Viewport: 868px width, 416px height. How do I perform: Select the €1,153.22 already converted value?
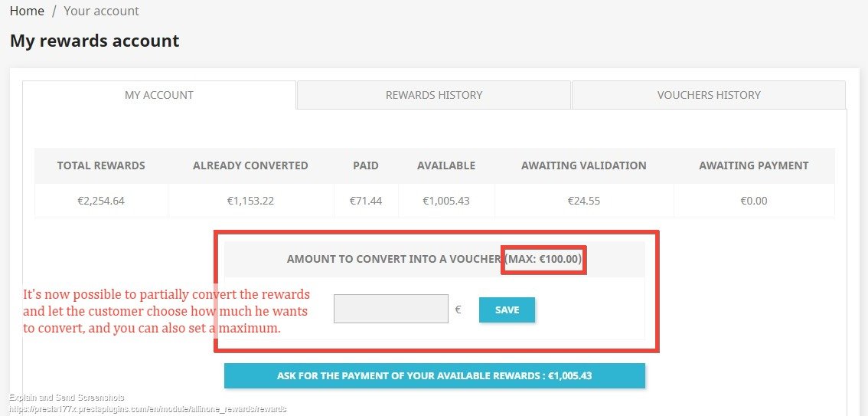click(250, 201)
